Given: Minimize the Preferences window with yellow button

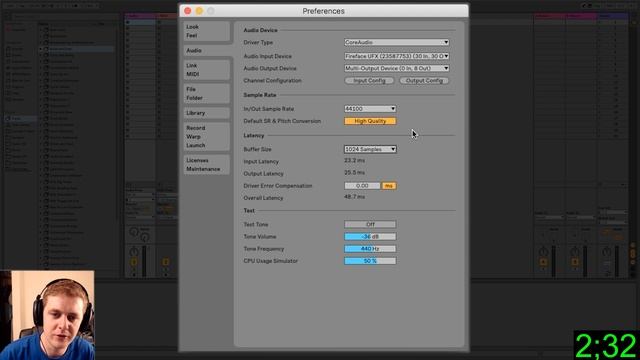Looking at the screenshot, I should point(199,11).
